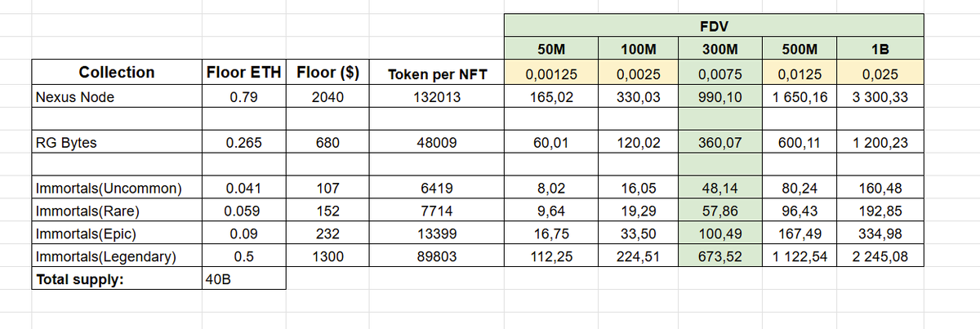Click the 1 122,54 value cell
This screenshot has height=329, width=980.
[x=801, y=256]
